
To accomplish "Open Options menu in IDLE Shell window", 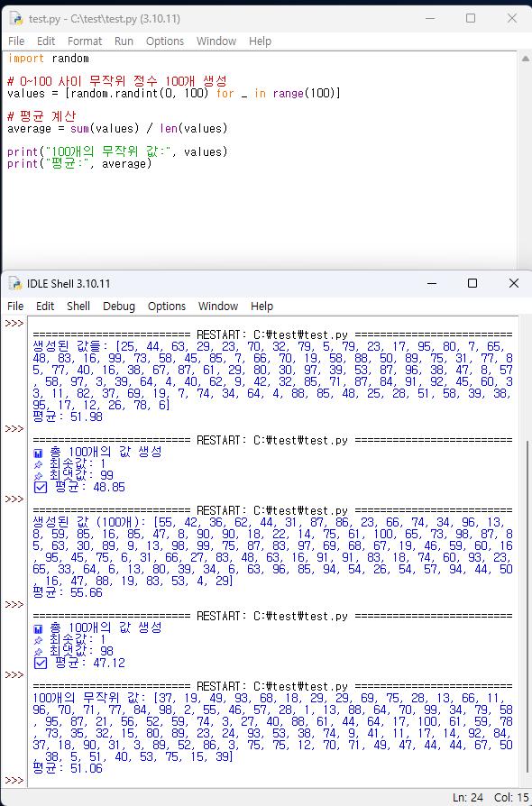I will [167, 307].
